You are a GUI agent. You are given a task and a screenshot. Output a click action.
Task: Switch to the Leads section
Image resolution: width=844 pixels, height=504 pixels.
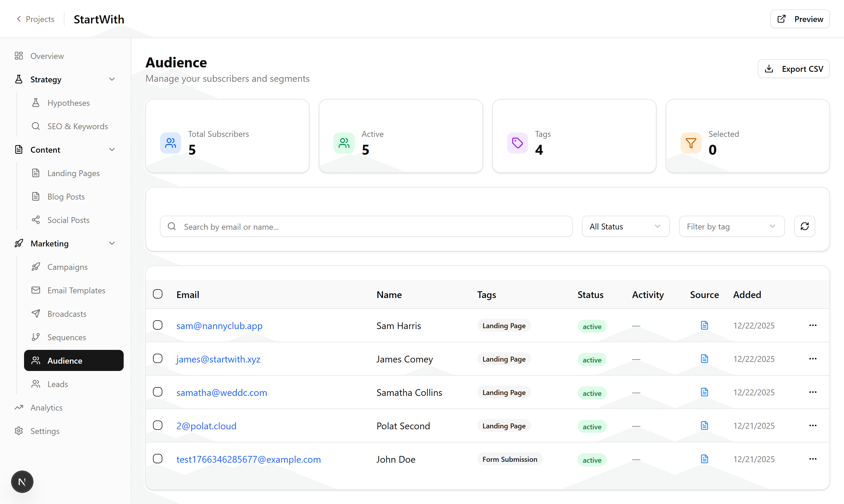point(58,384)
